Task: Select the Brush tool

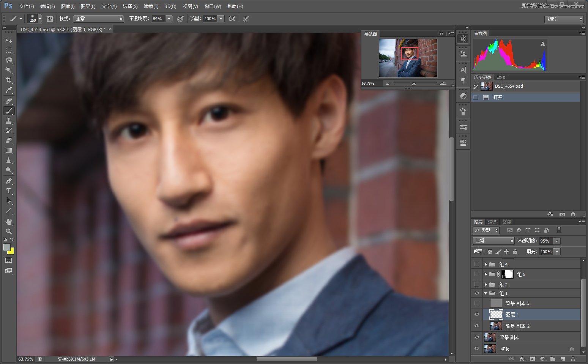Action: point(8,111)
